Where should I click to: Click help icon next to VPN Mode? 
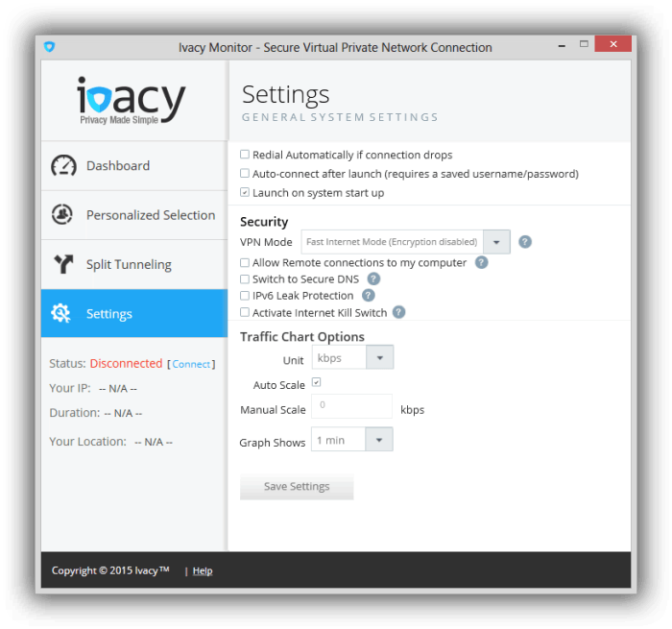524,242
